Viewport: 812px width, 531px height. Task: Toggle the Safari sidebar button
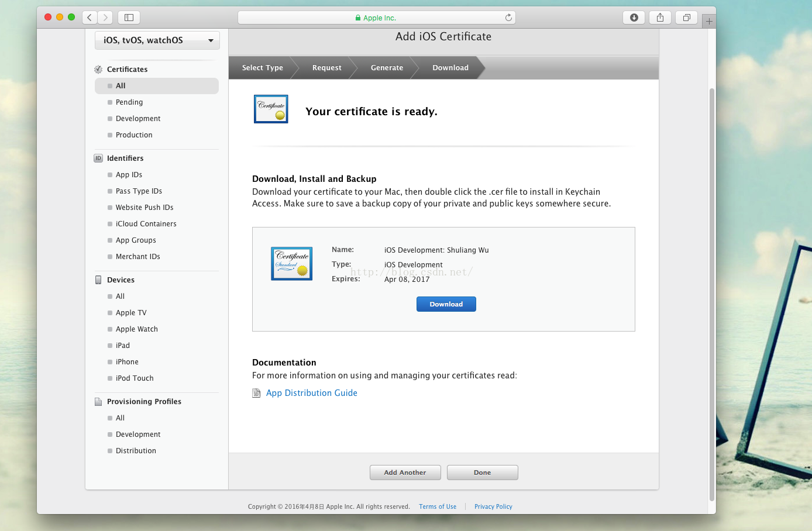[129, 18]
